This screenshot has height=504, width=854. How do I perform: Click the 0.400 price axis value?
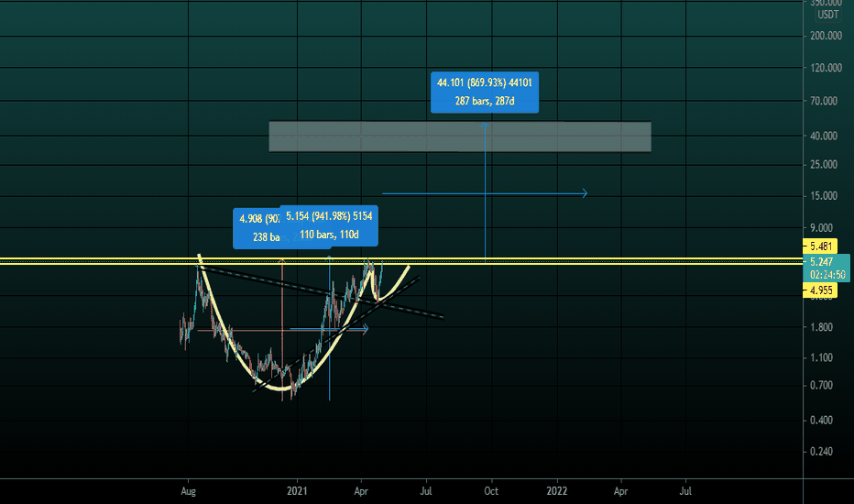tap(821, 420)
